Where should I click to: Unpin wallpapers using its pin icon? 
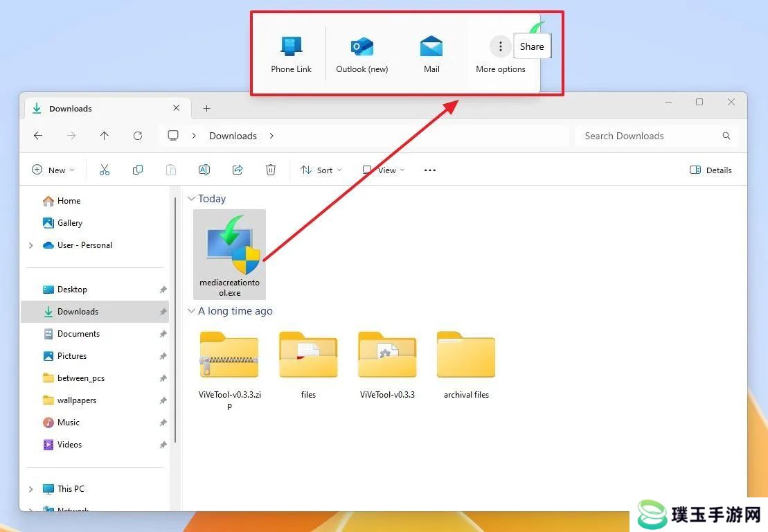click(x=163, y=400)
